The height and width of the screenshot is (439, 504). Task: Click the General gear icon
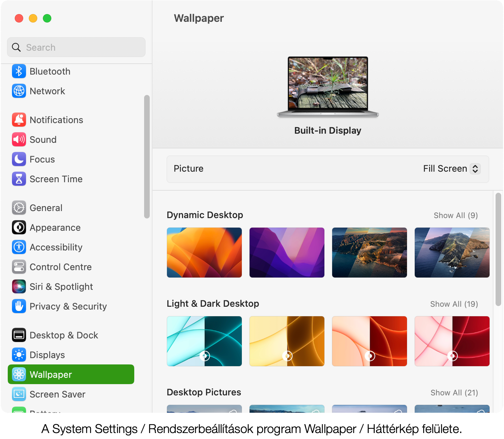pos(19,208)
